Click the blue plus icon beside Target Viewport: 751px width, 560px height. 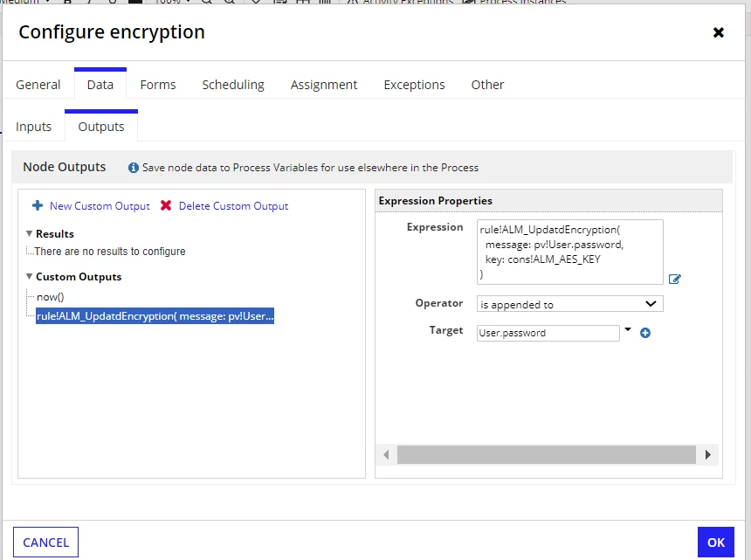(645, 333)
